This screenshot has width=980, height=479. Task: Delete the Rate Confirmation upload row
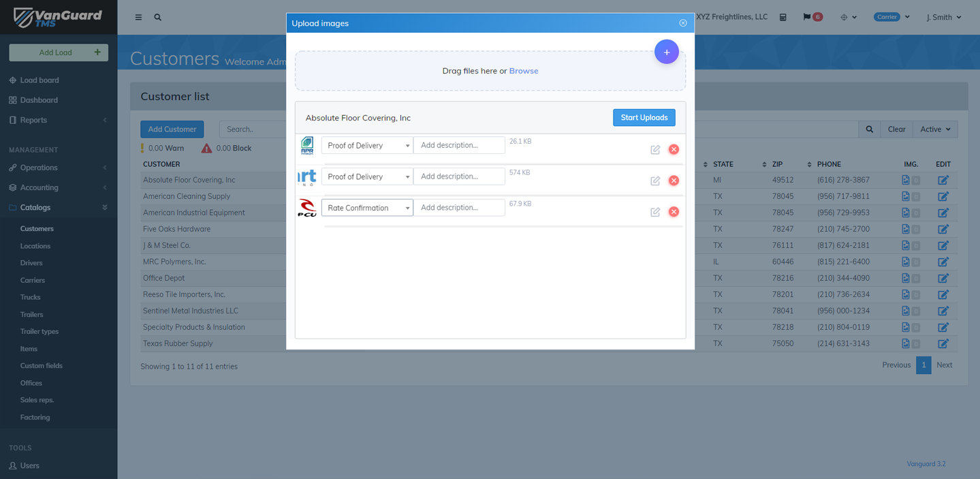click(674, 212)
